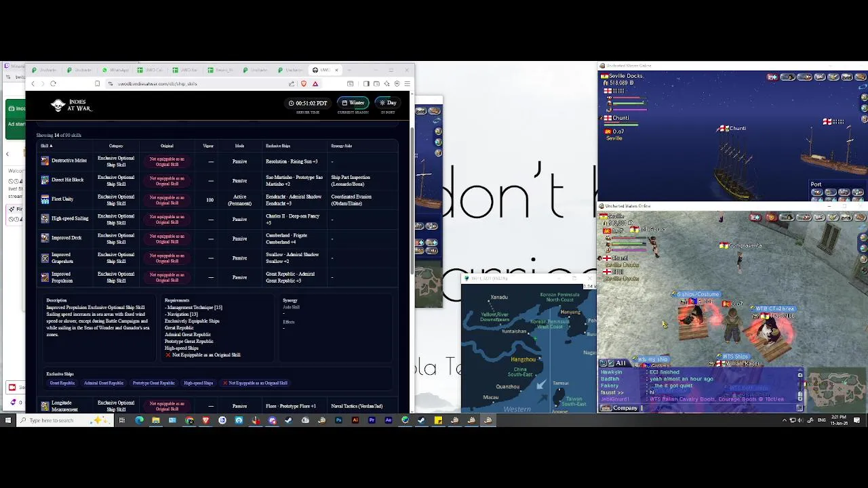Click the Destructive Melee skill icon
This screenshot has width=868, height=488.
point(45,161)
